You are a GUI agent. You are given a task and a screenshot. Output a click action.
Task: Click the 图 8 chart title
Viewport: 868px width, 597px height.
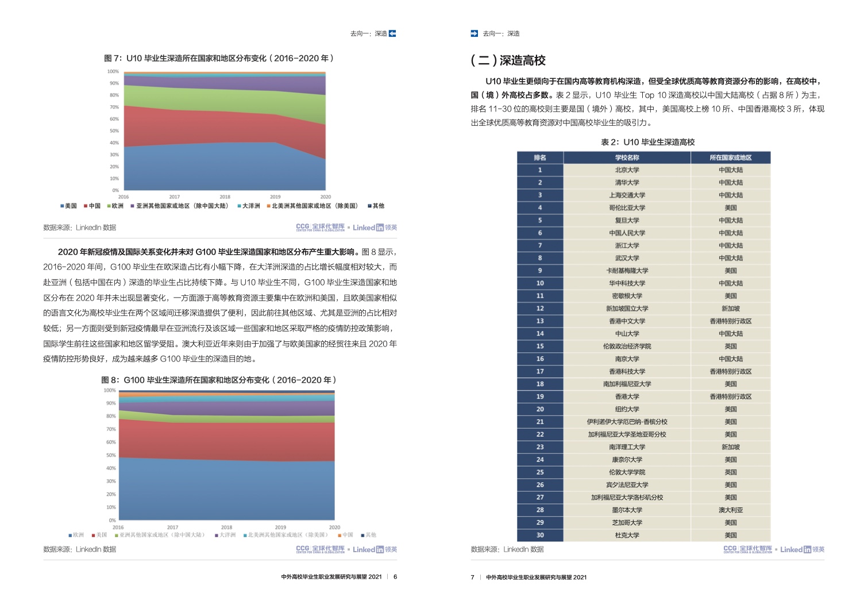pos(218,380)
